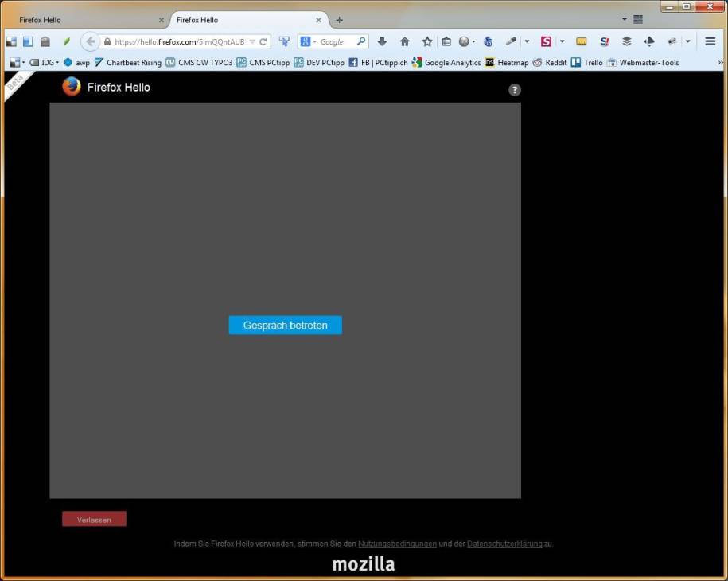Click the eyedropper color picker icon

pyautogui.click(x=511, y=42)
